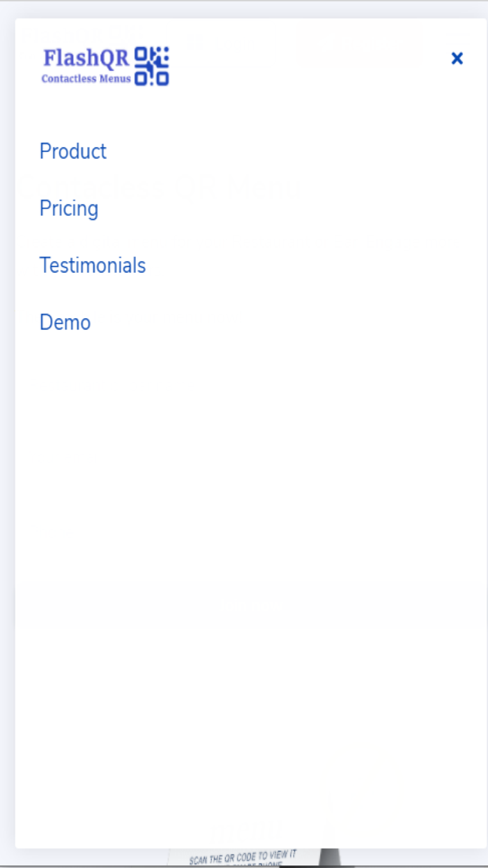Image resolution: width=488 pixels, height=868 pixels.
Task: Click the faded gray button left of X
Action: point(359,43)
